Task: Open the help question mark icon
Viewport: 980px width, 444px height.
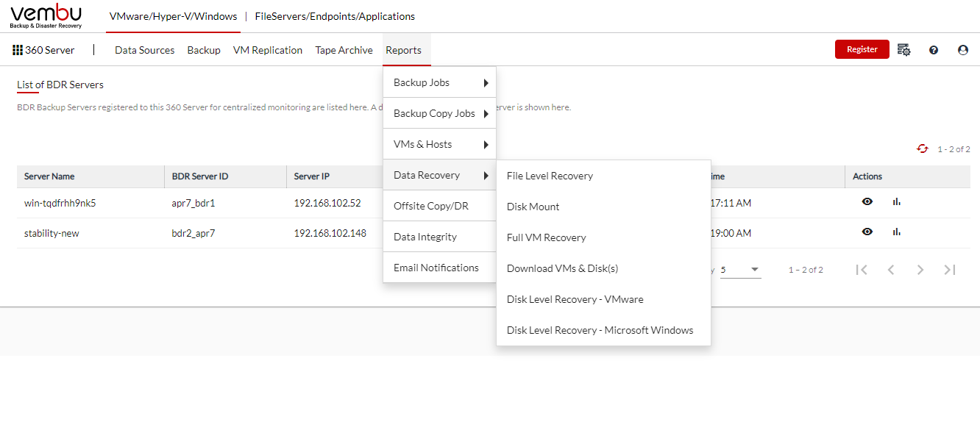Action: pyautogui.click(x=934, y=50)
